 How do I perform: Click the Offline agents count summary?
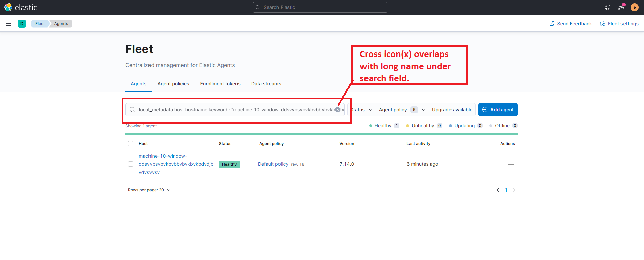(504, 126)
